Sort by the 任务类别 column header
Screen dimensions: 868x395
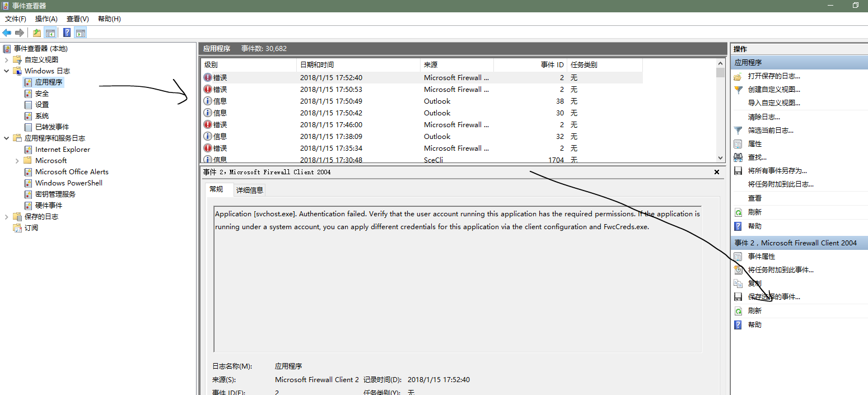pyautogui.click(x=605, y=65)
